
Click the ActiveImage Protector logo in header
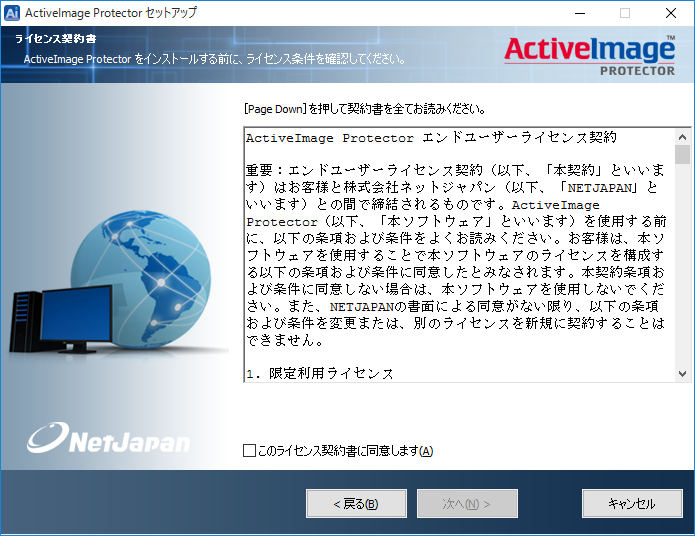(589, 54)
